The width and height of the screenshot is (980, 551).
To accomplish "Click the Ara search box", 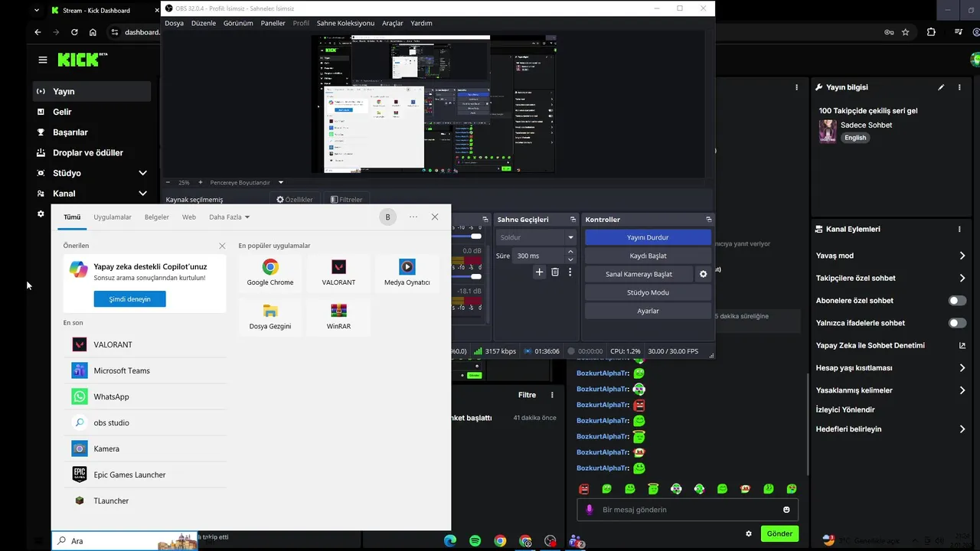I will point(125,540).
